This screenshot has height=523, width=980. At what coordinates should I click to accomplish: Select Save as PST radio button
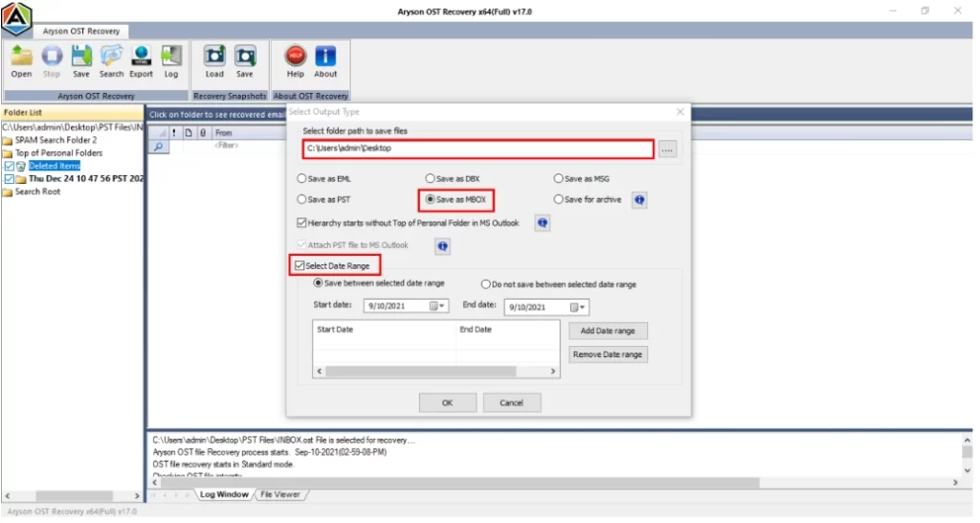coord(301,199)
